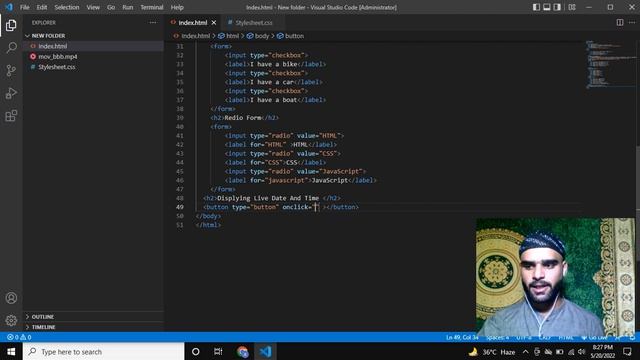Click the network icon in system tray
640x360 pixels.
click(571, 352)
